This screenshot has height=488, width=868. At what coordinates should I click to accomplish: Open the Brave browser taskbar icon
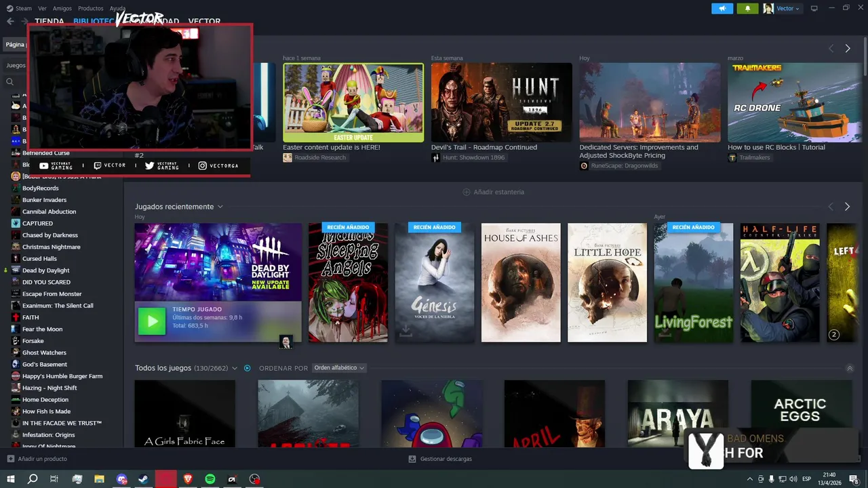click(188, 479)
